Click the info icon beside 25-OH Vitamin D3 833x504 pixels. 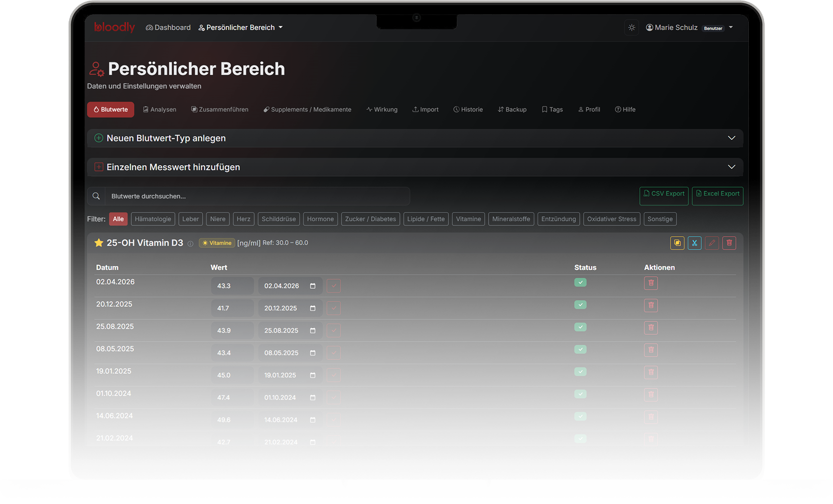pos(190,244)
